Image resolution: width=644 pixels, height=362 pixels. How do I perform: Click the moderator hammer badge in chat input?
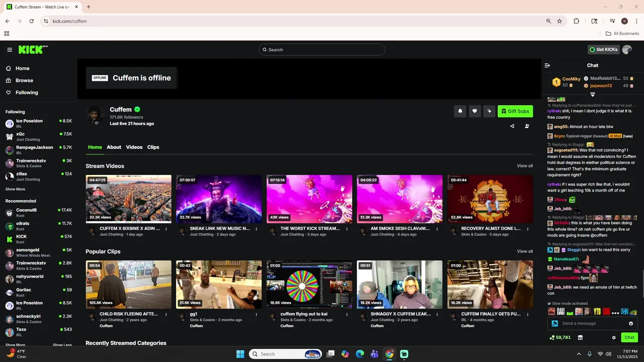(555, 323)
